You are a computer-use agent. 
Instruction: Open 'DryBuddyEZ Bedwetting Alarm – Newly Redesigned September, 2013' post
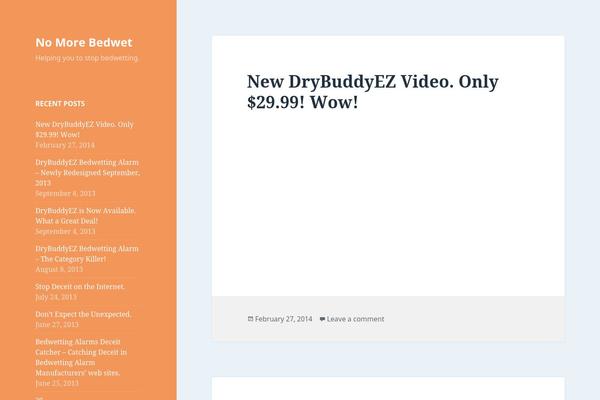click(88, 173)
